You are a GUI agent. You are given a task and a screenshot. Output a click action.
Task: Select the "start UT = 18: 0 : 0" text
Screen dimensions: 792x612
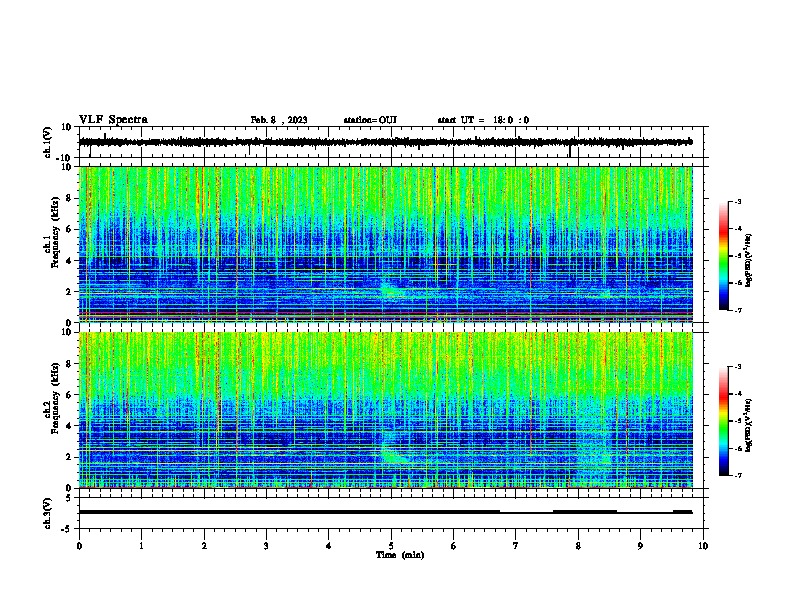(x=483, y=120)
